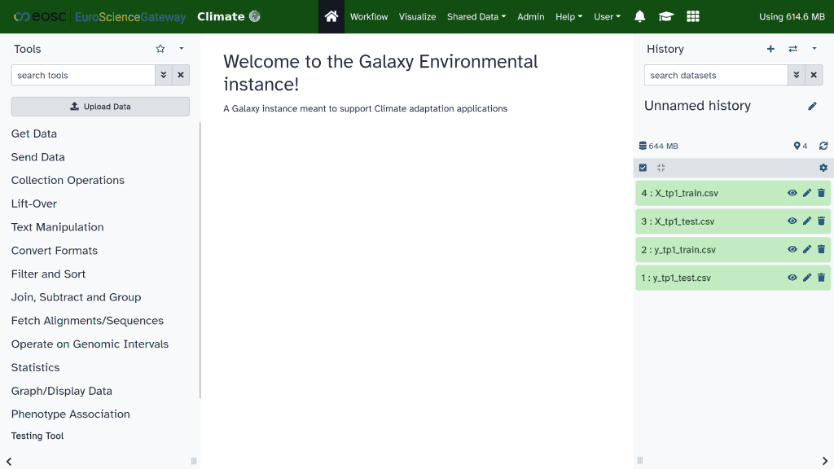This screenshot has width=834, height=470.
Task: Create a new history with plus icon
Action: click(x=771, y=49)
